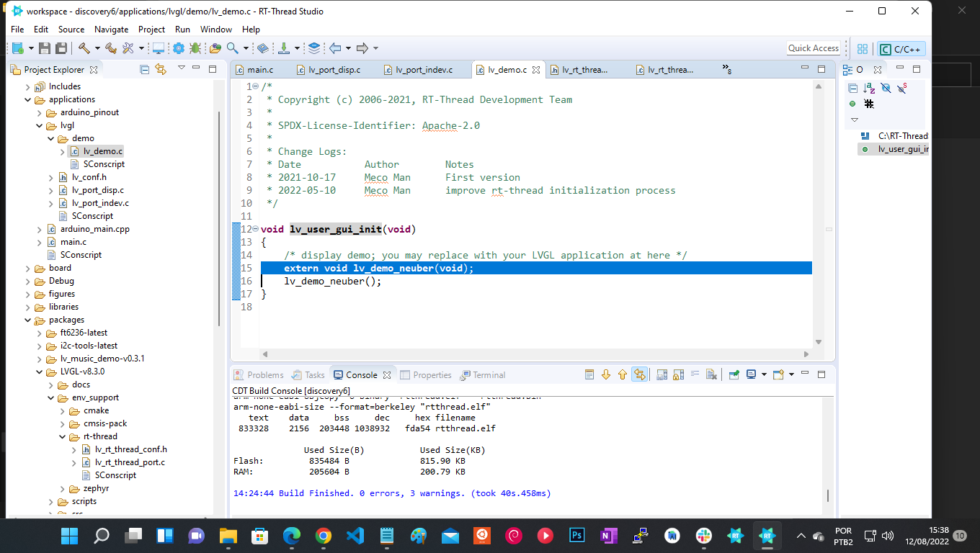Open RT-Thread Settings gear icon
This screenshot has height=553, width=980.
coord(179,48)
